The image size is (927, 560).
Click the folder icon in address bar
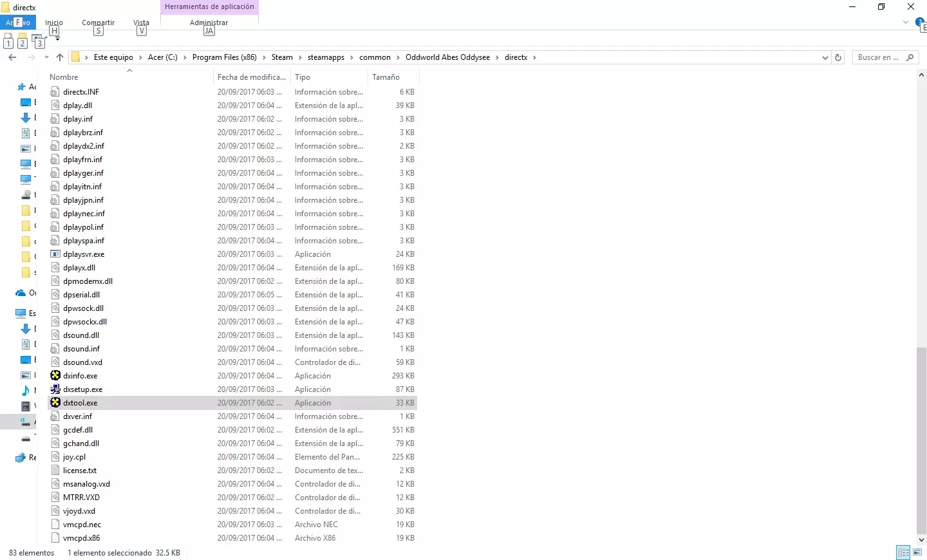click(x=75, y=57)
